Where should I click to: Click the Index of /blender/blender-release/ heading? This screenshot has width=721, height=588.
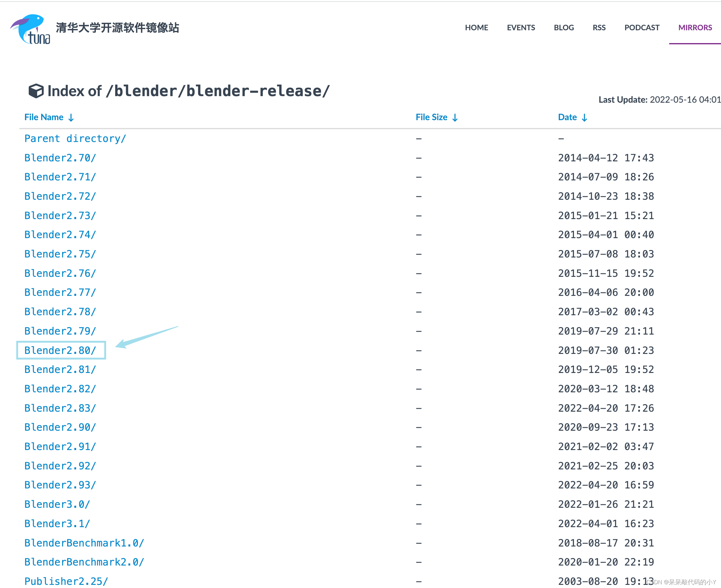pos(188,91)
